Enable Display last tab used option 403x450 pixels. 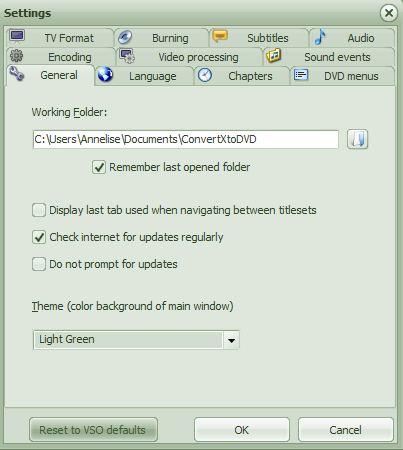click(x=39, y=210)
